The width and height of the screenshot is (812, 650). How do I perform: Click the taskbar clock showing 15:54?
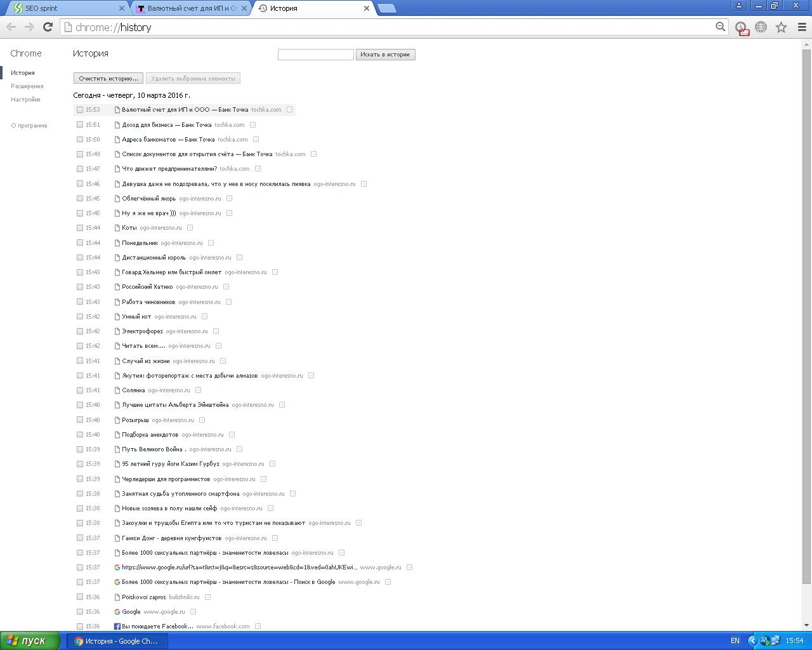pyautogui.click(x=794, y=641)
